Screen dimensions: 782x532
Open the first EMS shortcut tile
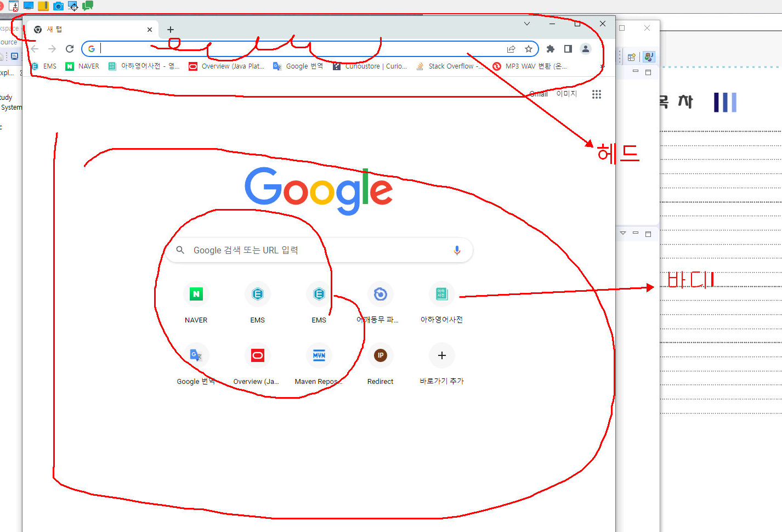click(x=257, y=303)
